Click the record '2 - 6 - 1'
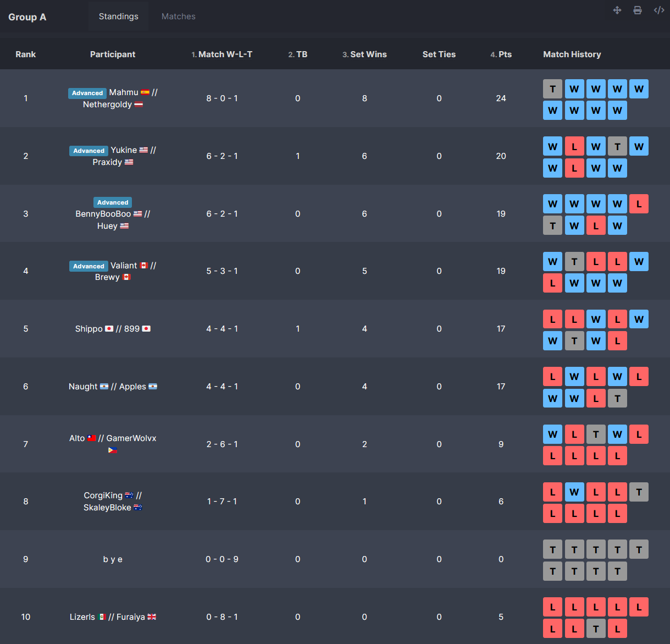Screen dimensions: 670x644 coord(222,444)
